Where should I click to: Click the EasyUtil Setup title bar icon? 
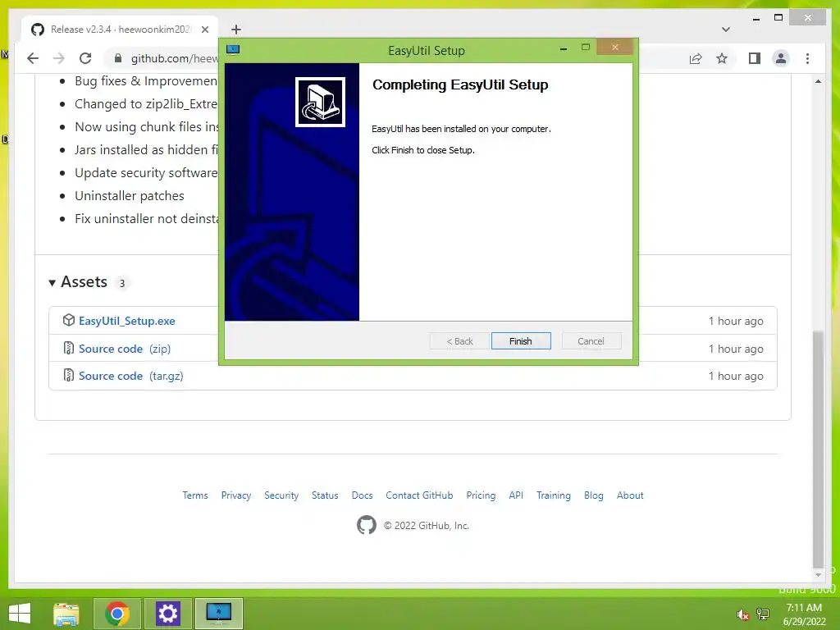tap(233, 50)
